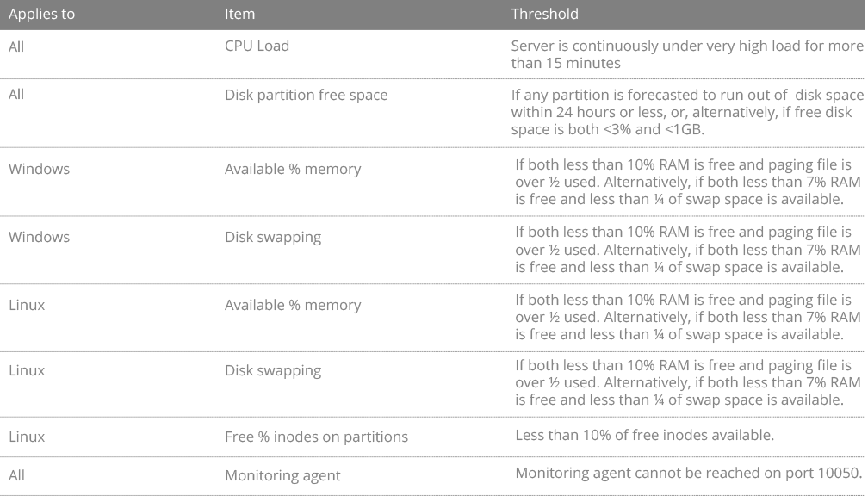Click Linux Available % memory item
The image size is (868, 496).
coord(293,305)
